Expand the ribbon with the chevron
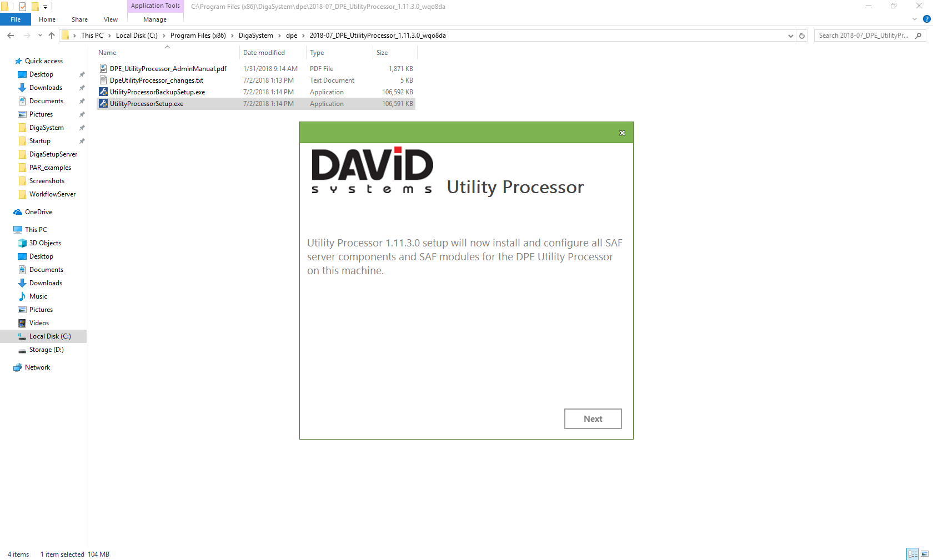The image size is (933, 560). pos(915,19)
